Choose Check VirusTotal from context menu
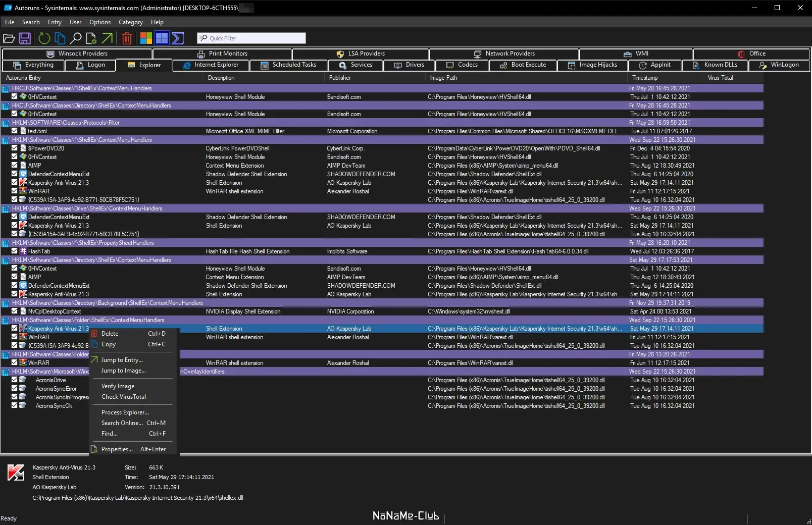 coord(124,397)
